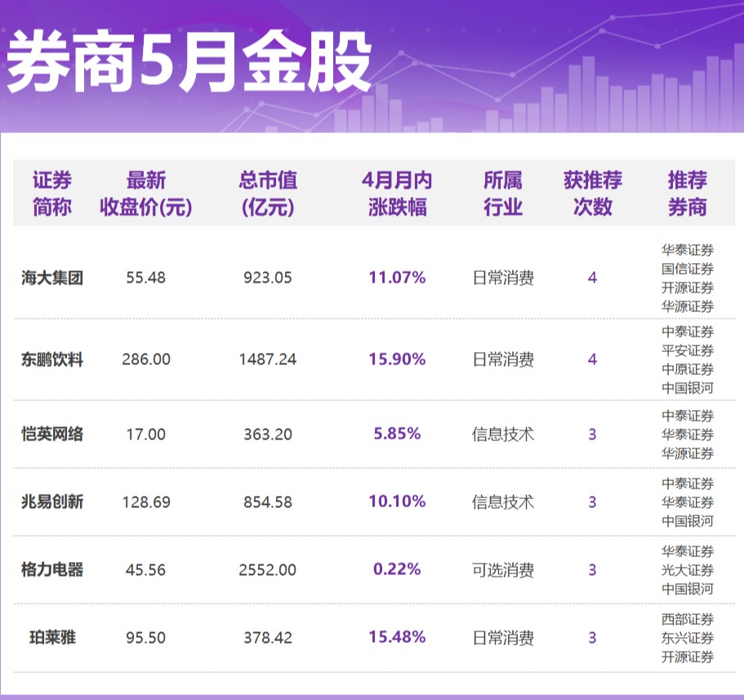Image resolution: width=744 pixels, height=700 pixels.
Task: Click 日常消费 in 海大集团 row
Action: [x=503, y=278]
